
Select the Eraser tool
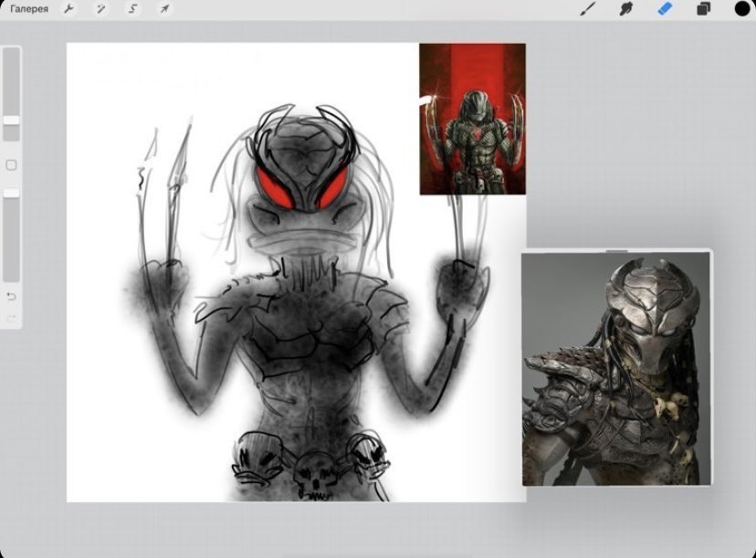click(x=665, y=9)
